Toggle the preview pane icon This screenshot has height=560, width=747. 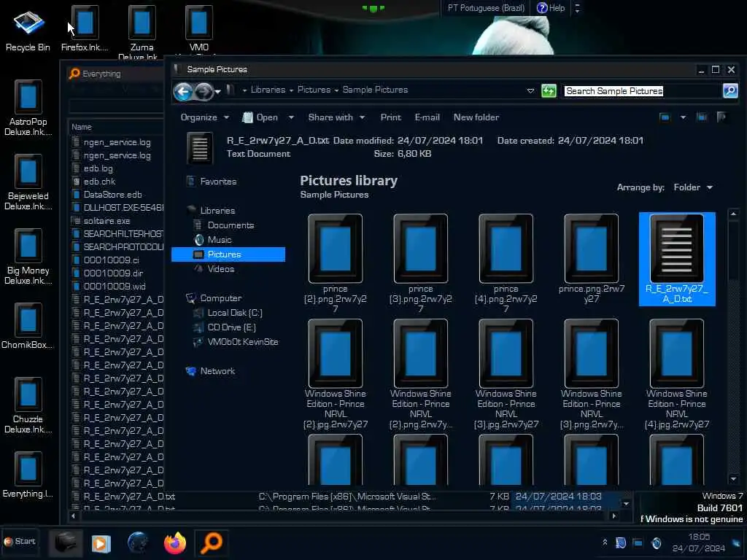[702, 117]
